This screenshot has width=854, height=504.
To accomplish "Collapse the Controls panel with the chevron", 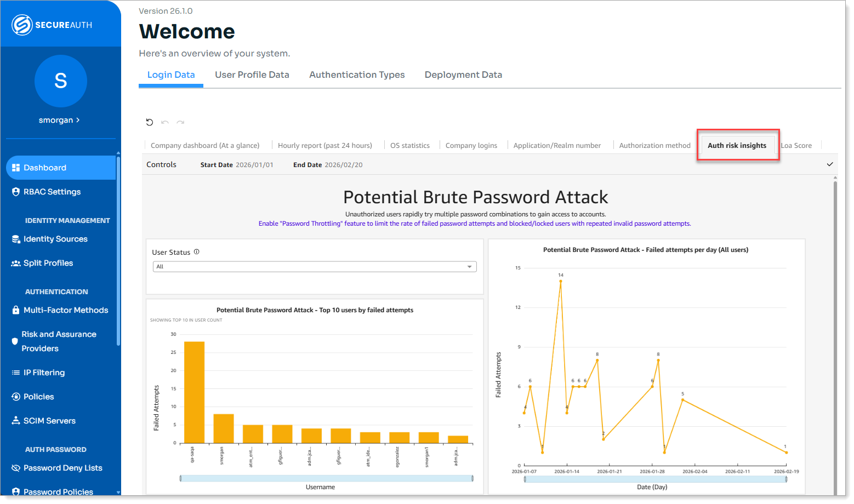I will tap(830, 164).
